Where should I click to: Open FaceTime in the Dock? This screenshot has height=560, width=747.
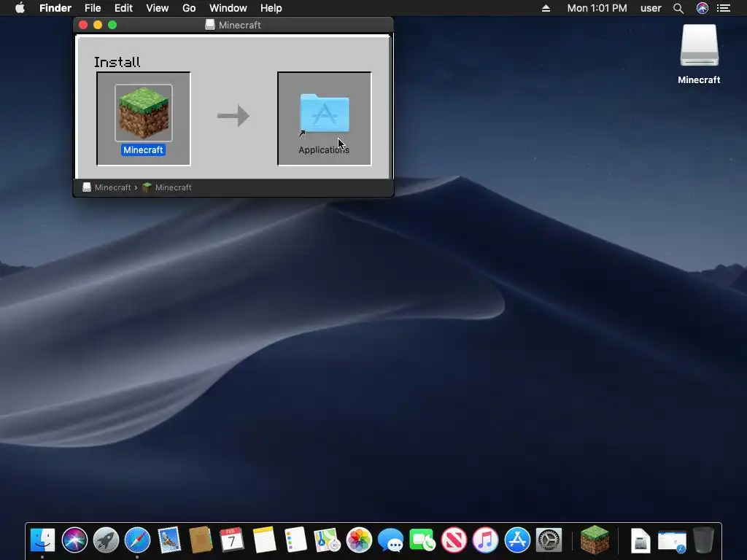tap(422, 540)
